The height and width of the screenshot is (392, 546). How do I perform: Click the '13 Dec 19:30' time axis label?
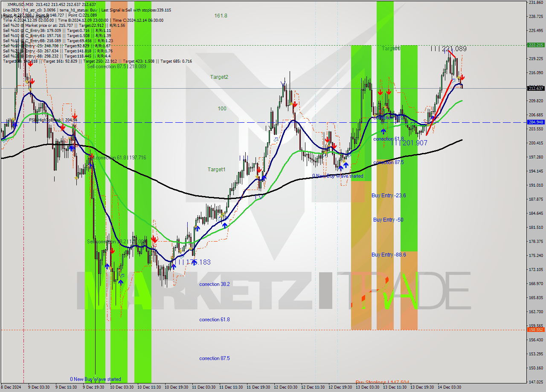pos(422,387)
